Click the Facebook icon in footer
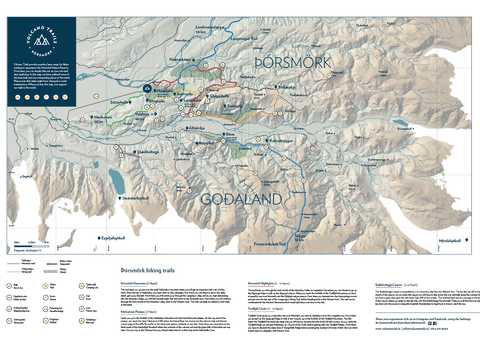This screenshot has width=480, height=360. point(435,323)
